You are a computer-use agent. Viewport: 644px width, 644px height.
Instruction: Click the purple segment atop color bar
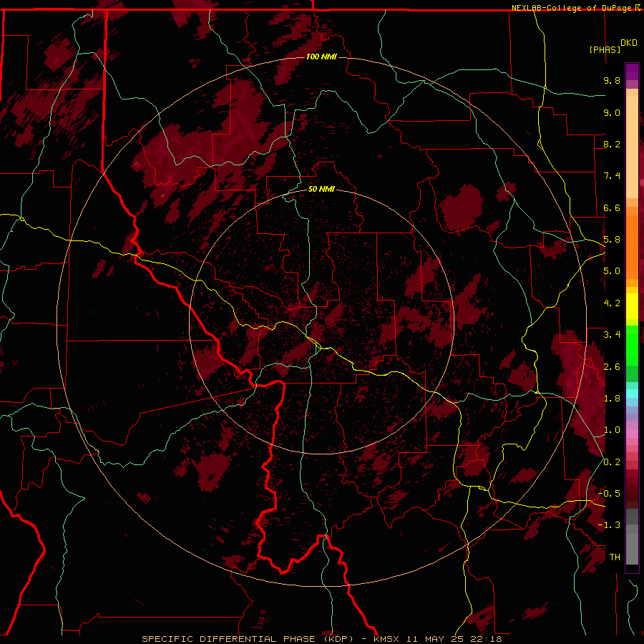tap(632, 72)
